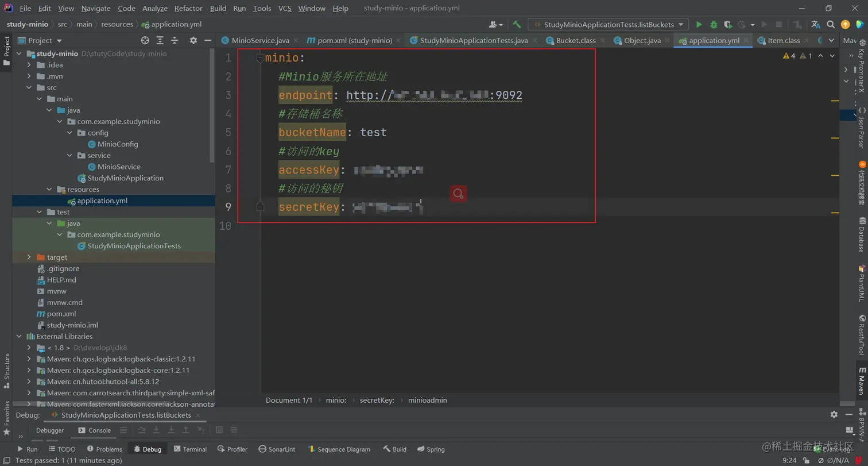868x466 pixels.
Task: Collapse the External Libraries node
Action: (20, 337)
